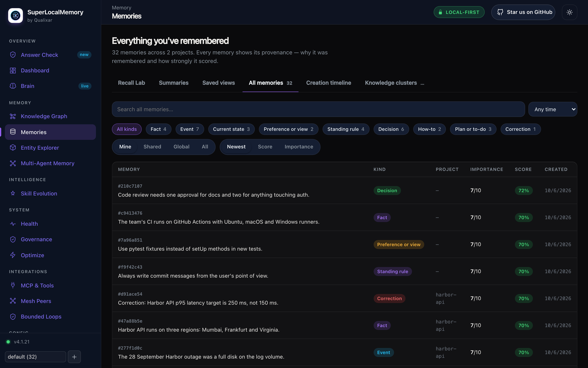The height and width of the screenshot is (368, 588).
Task: Show the Creation timeline tab
Action: 329,83
